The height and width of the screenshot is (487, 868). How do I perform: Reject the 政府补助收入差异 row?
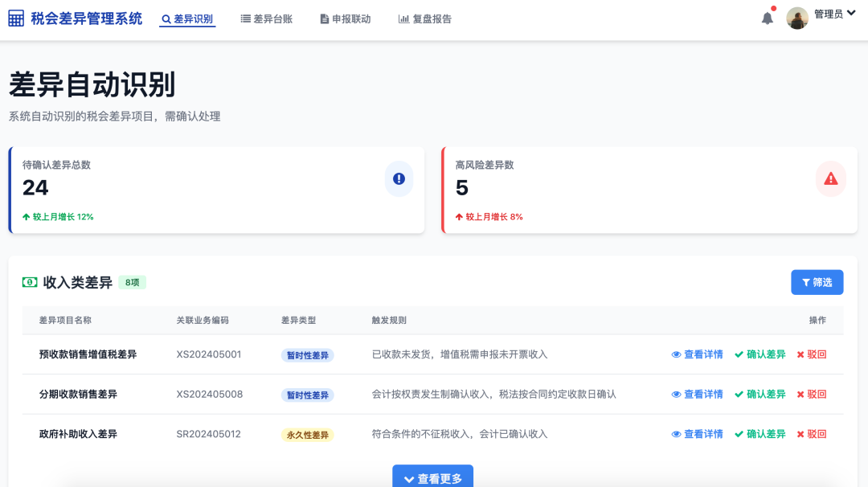[812, 434]
